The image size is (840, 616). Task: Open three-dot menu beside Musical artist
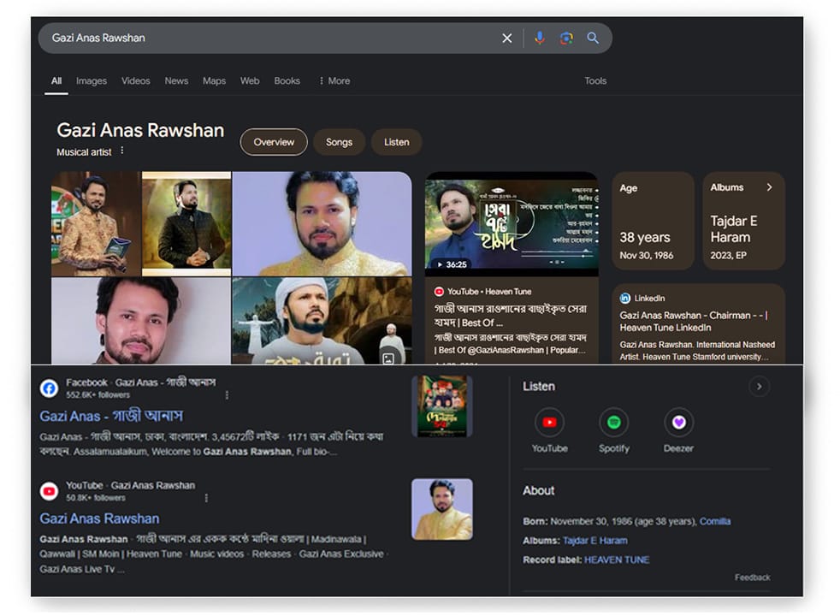point(122,151)
